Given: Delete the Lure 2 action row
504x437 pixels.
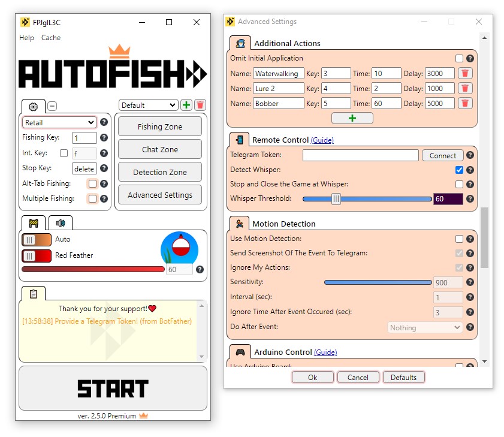Looking at the screenshot, I should click(x=465, y=88).
